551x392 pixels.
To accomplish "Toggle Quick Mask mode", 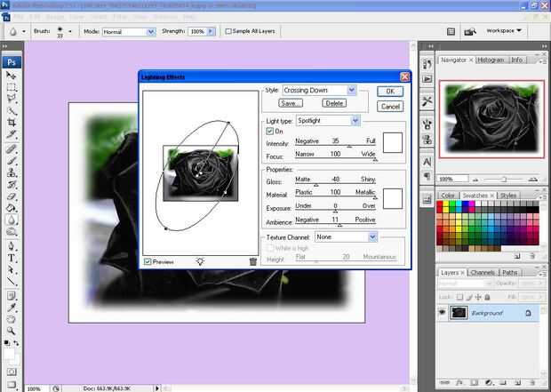I will (x=12, y=372).
